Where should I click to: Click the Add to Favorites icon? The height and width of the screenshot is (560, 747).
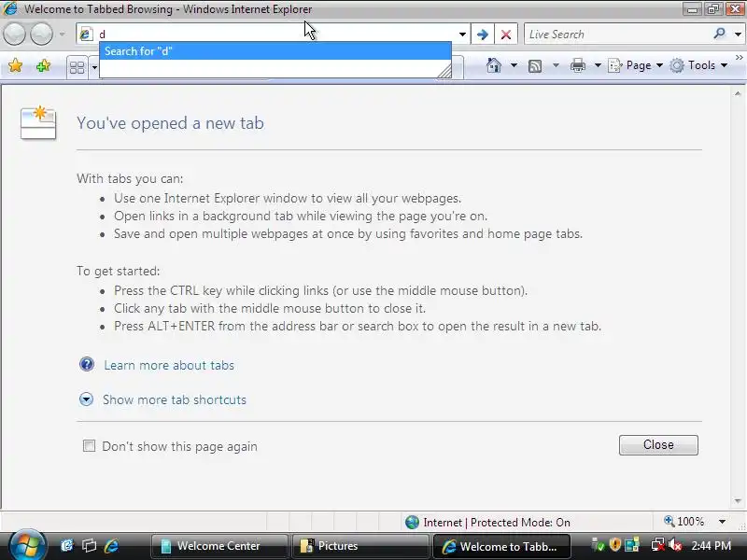(x=43, y=65)
